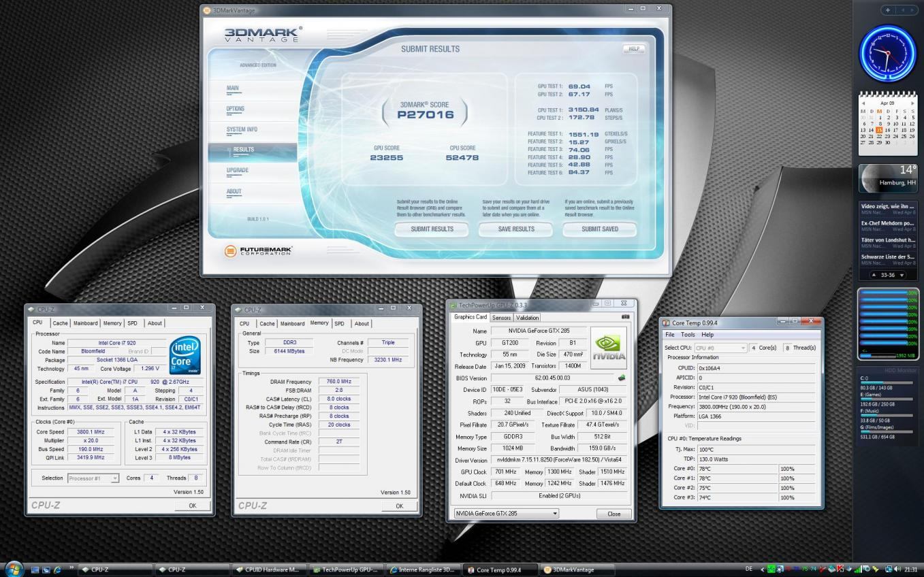Open the Help menu in Core Temp
This screenshot has width=924, height=577.
coord(707,335)
